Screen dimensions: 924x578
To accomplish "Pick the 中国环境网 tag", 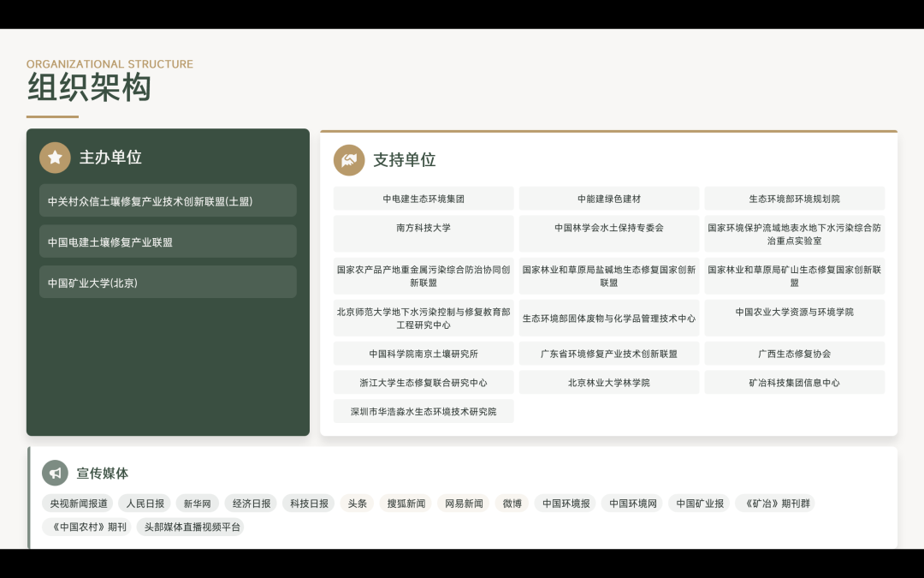I will tap(633, 504).
